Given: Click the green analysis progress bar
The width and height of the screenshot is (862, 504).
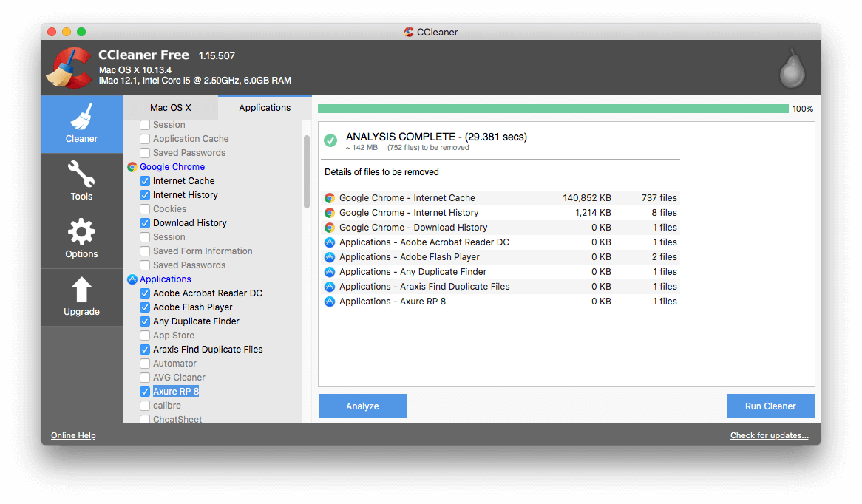Looking at the screenshot, I should click(553, 109).
